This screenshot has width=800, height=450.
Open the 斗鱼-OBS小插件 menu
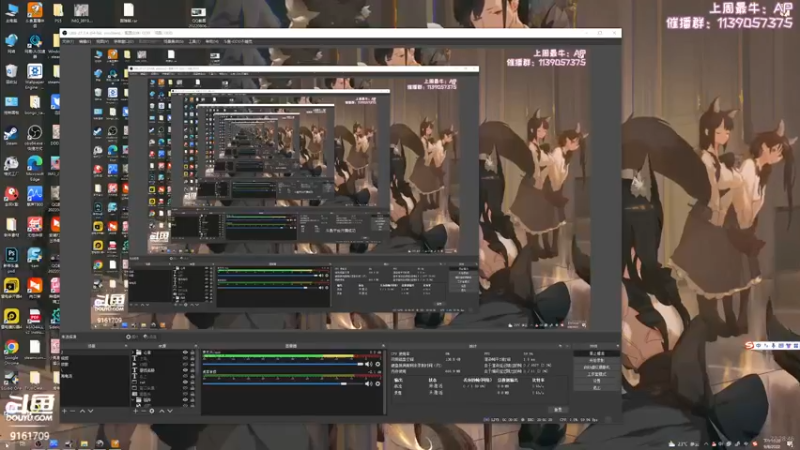pyautogui.click(x=238, y=41)
